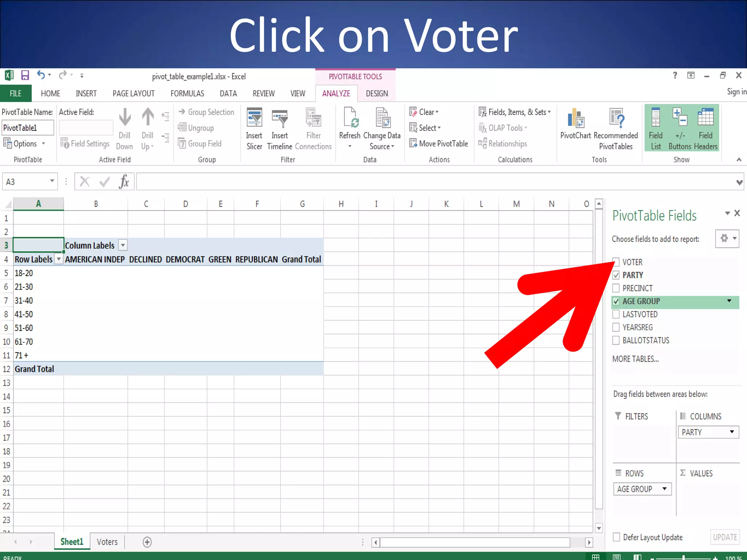Screen dimensions: 747x560
Task: Click the Group Field icon
Action: [x=182, y=143]
